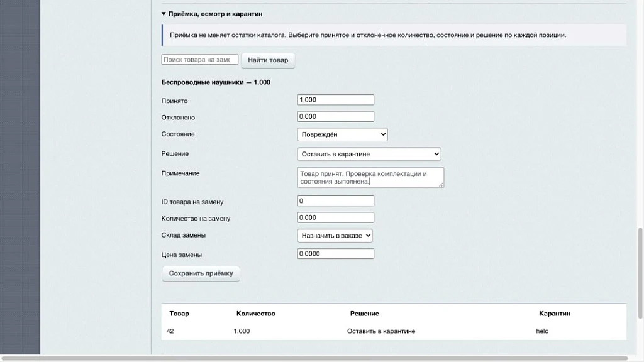644x362 pixels.
Task: Click the Состояние field label
Action: click(x=178, y=134)
